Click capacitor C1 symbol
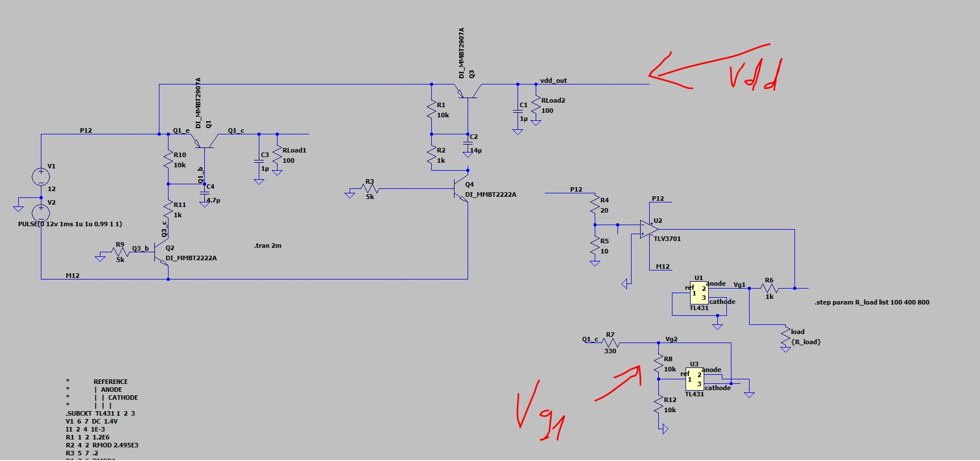Viewport: 980px width, 461px height. pos(518,111)
